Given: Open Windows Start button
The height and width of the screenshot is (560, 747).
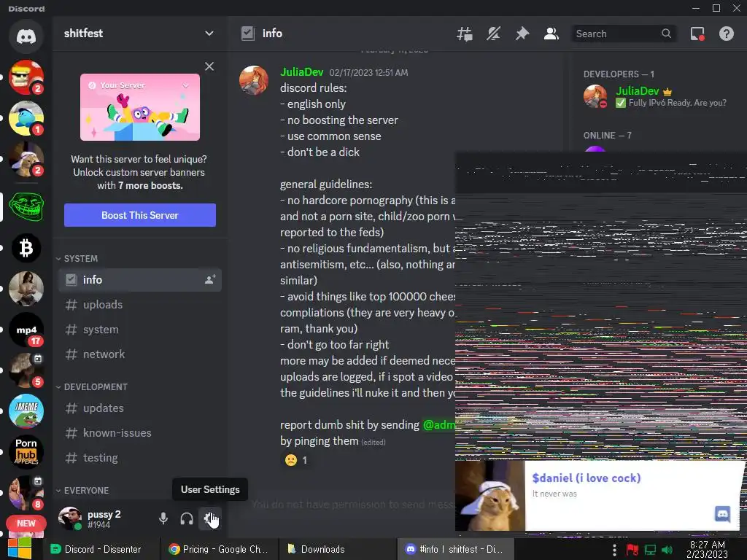Looking at the screenshot, I should tap(20, 548).
